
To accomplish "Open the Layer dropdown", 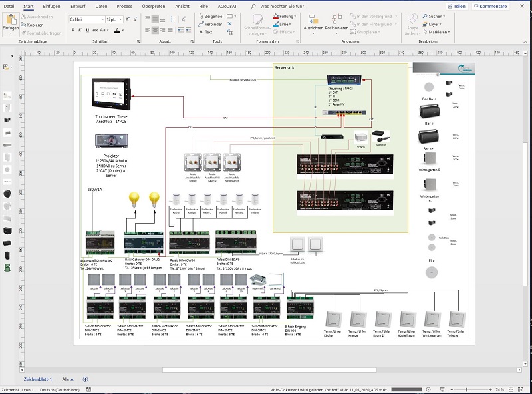I will point(432,24).
